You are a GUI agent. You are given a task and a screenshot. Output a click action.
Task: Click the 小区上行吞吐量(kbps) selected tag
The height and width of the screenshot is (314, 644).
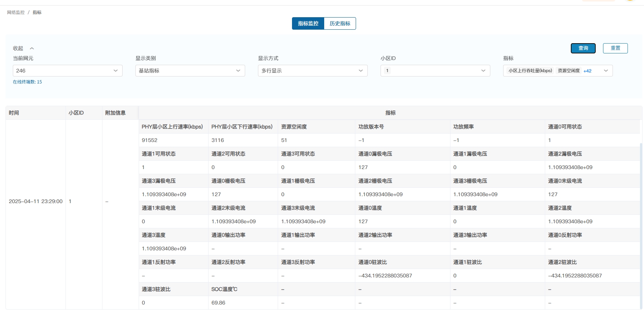coord(530,71)
